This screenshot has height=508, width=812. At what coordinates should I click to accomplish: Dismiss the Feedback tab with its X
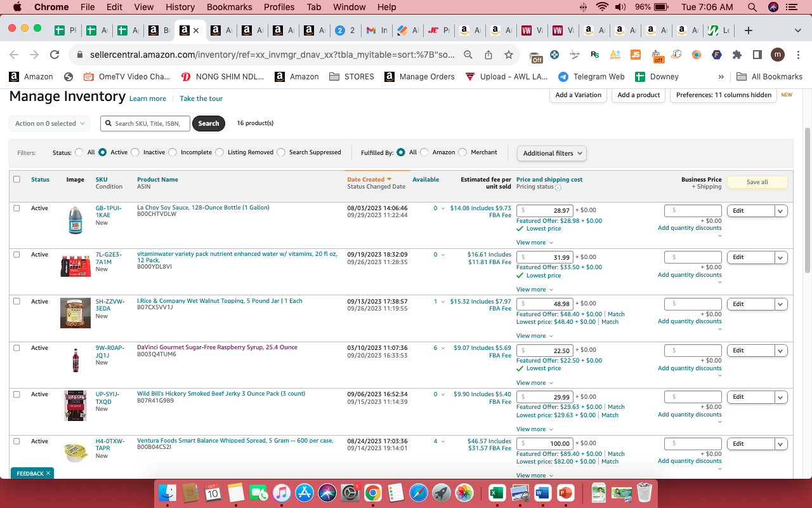pyautogui.click(x=48, y=474)
